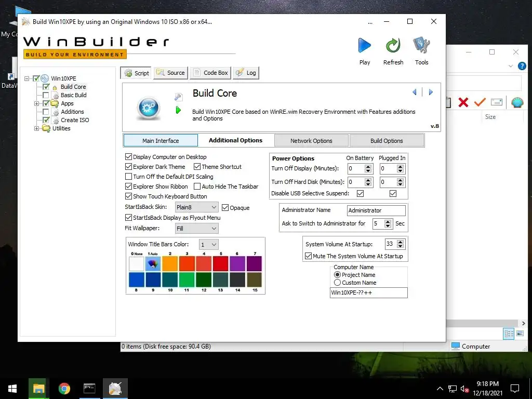
Task: Collapse the Win10XPE tree node
Action: click(27, 78)
